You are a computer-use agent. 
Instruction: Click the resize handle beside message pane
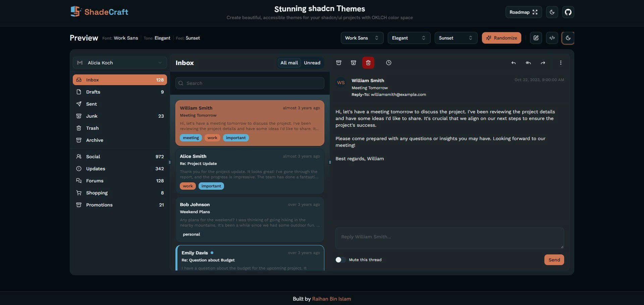[x=330, y=162]
